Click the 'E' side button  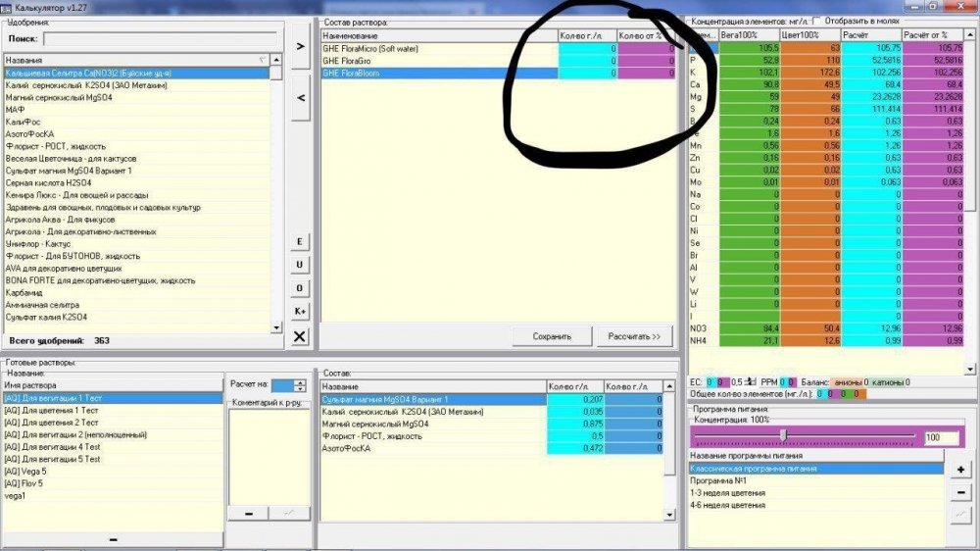(x=299, y=242)
